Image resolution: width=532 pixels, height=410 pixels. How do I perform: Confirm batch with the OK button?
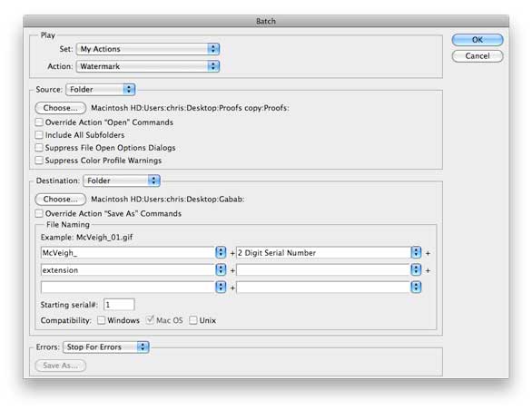[478, 40]
